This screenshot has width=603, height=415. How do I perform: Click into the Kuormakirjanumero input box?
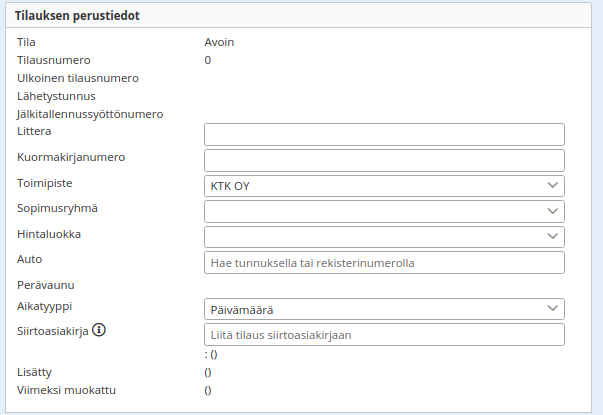click(384, 160)
